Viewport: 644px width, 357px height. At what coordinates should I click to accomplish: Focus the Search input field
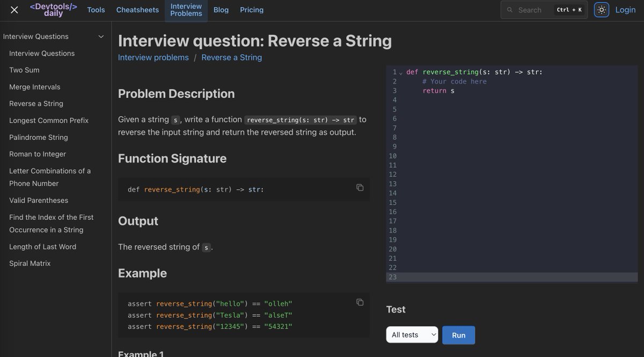[544, 10]
